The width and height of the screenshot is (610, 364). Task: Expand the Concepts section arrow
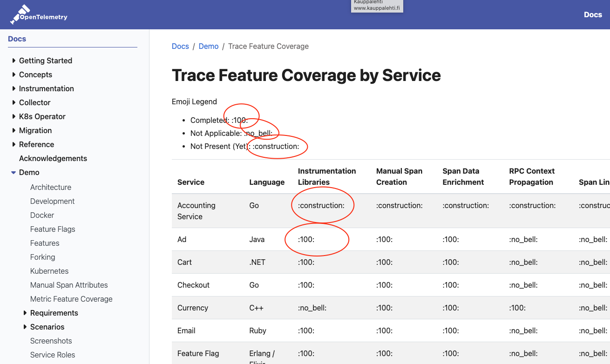click(14, 74)
